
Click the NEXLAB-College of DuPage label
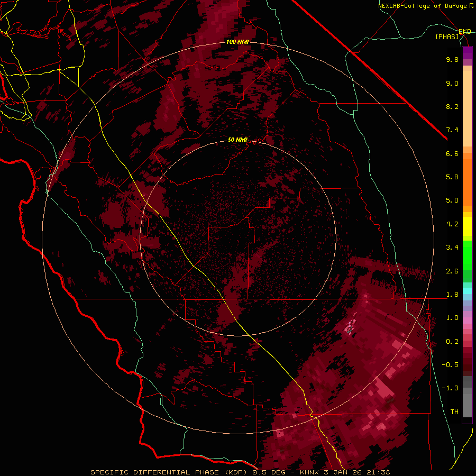coord(422,6)
